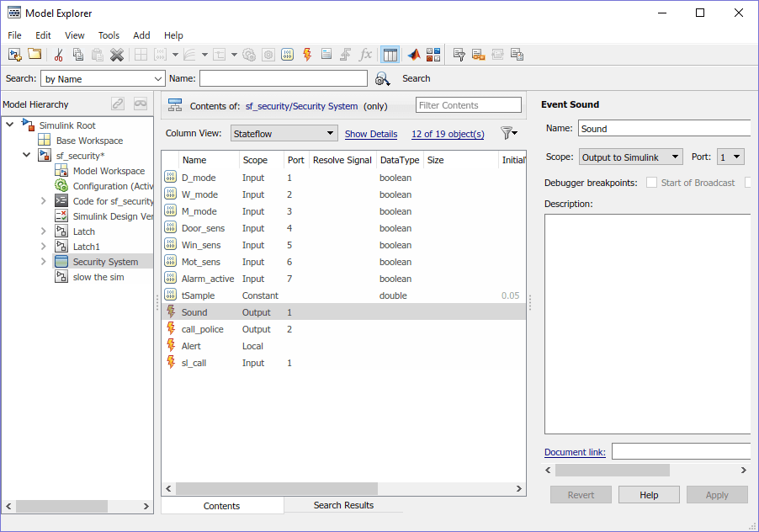Image resolution: width=759 pixels, height=532 pixels.
Task: Click the Add Event lightning bolt icon
Action: pyautogui.click(x=307, y=55)
